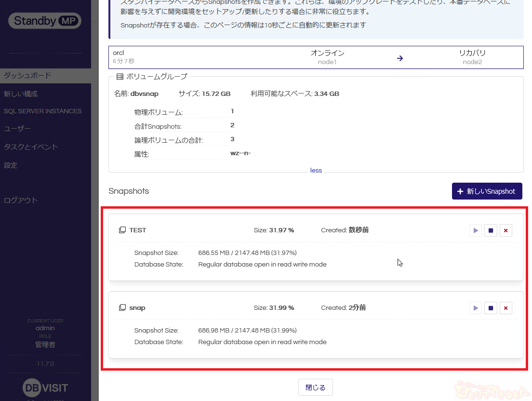Go to SQL SERVER INSTANCES menu item
Image resolution: width=532 pixels, height=401 pixels.
click(43, 111)
